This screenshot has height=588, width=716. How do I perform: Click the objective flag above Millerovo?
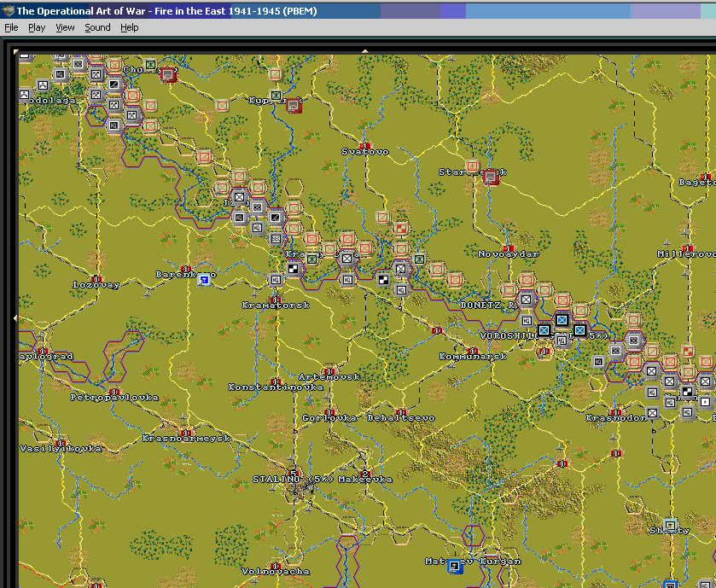click(x=688, y=247)
